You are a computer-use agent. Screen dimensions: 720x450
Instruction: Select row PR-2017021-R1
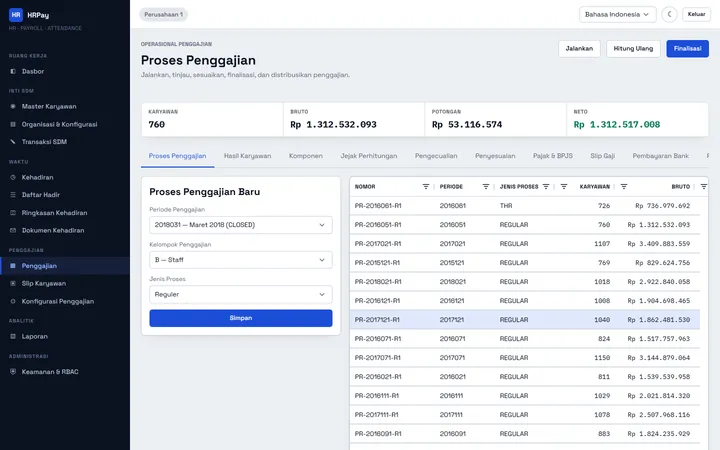coord(525,244)
